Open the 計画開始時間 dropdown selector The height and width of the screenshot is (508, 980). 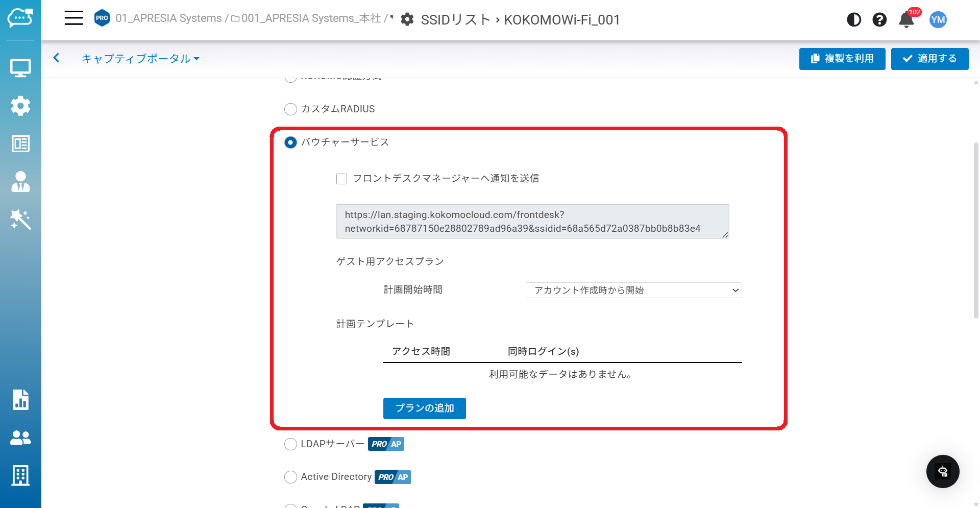click(633, 291)
